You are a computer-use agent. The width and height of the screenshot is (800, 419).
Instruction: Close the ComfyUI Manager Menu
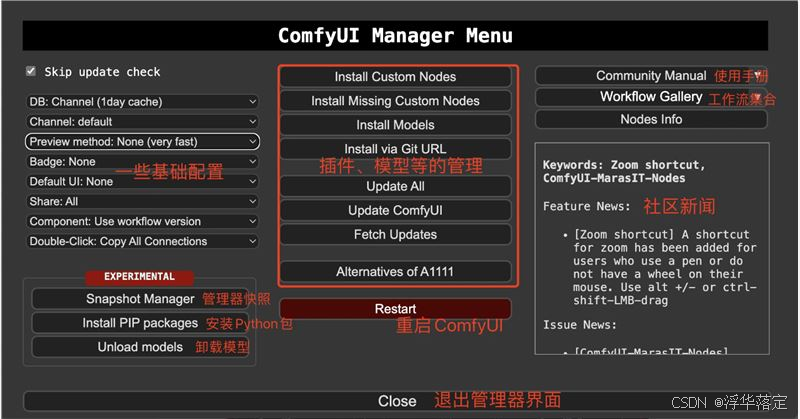click(397, 401)
